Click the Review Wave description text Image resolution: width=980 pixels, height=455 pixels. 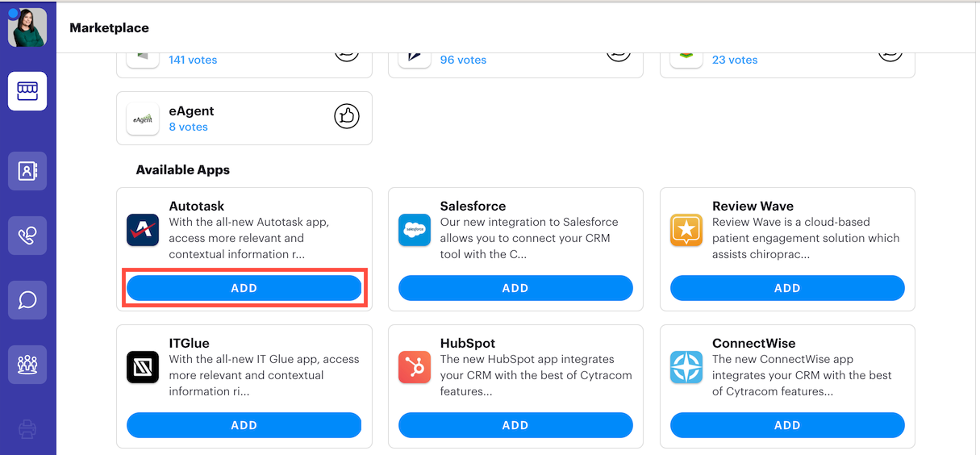coord(806,238)
